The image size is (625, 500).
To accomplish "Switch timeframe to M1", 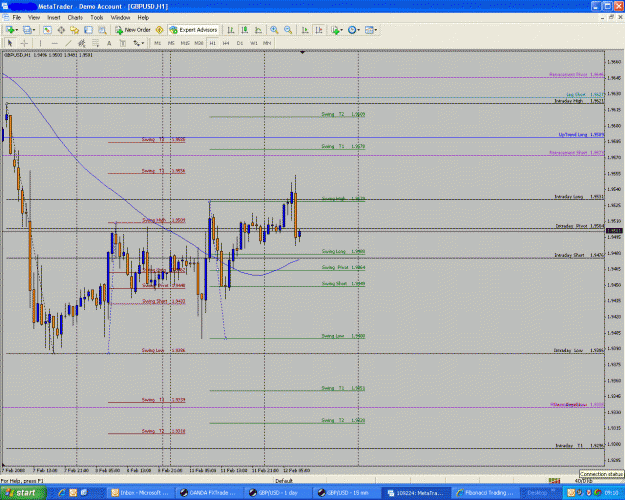I will tap(157, 43).
